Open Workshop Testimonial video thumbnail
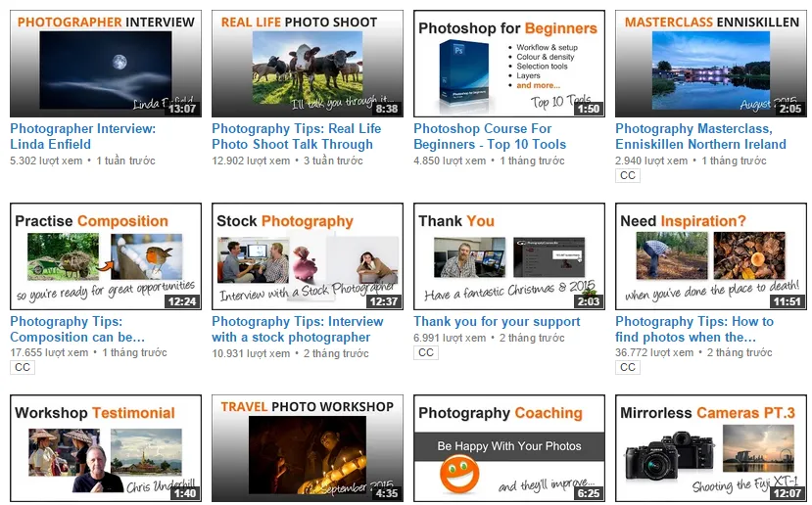Screen dimensions: 812x505 [106, 448]
